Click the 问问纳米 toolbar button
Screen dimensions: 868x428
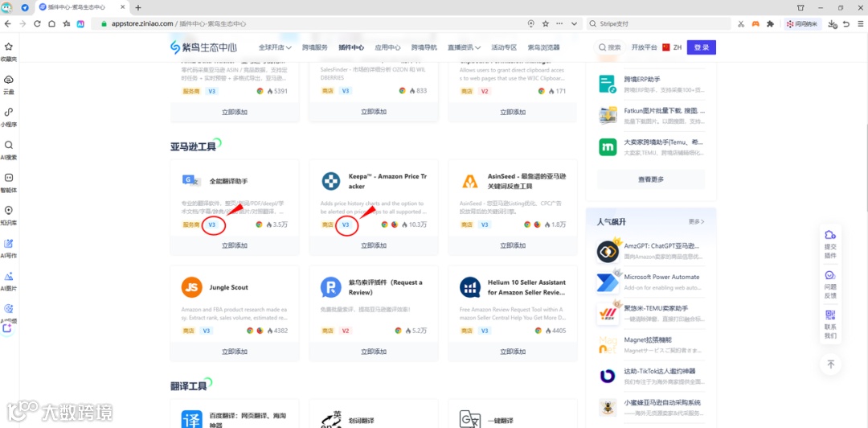click(x=803, y=24)
